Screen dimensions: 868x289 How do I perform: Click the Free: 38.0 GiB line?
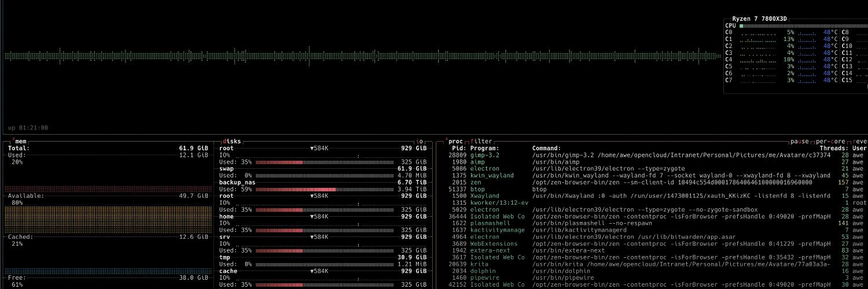108,277
